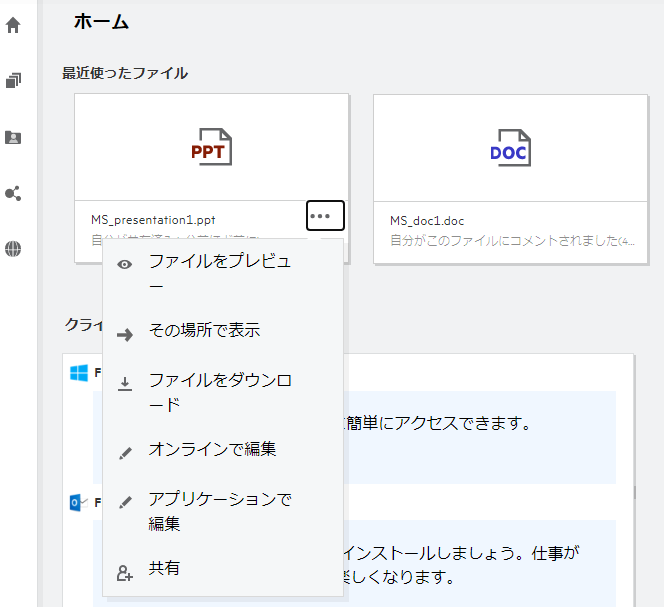
Task: Open the globe public sidebar icon
Action: pyautogui.click(x=14, y=249)
